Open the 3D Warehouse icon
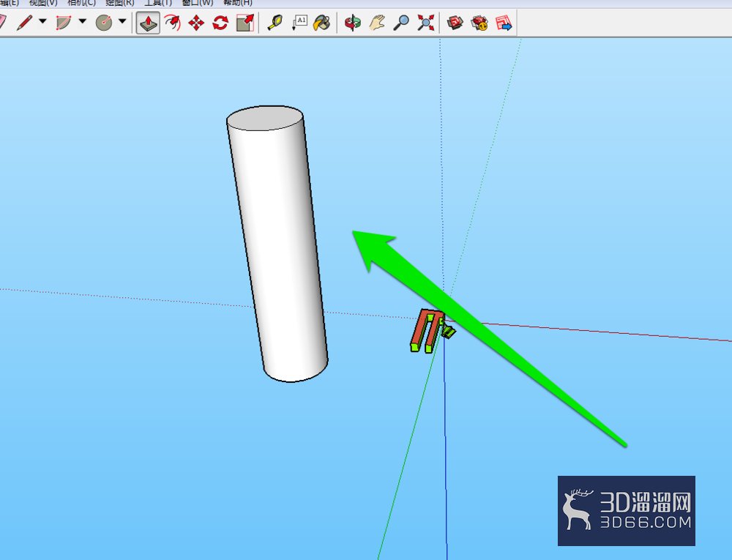The width and height of the screenshot is (732, 560). click(x=455, y=23)
